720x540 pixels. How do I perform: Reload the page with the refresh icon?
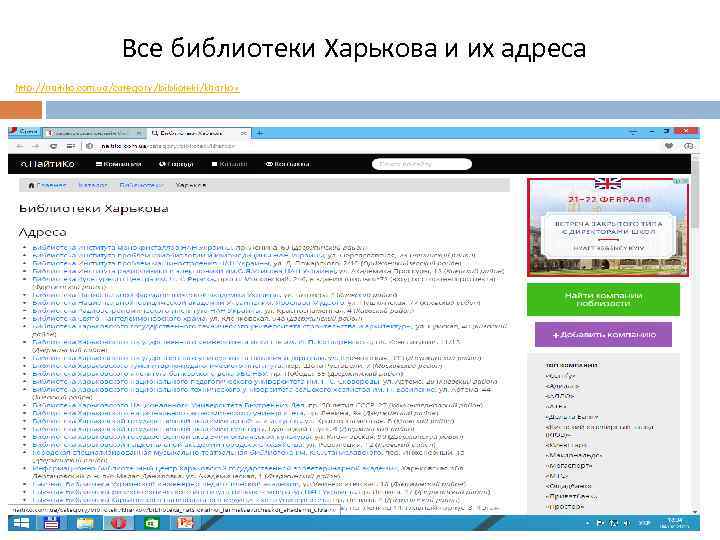(54, 146)
